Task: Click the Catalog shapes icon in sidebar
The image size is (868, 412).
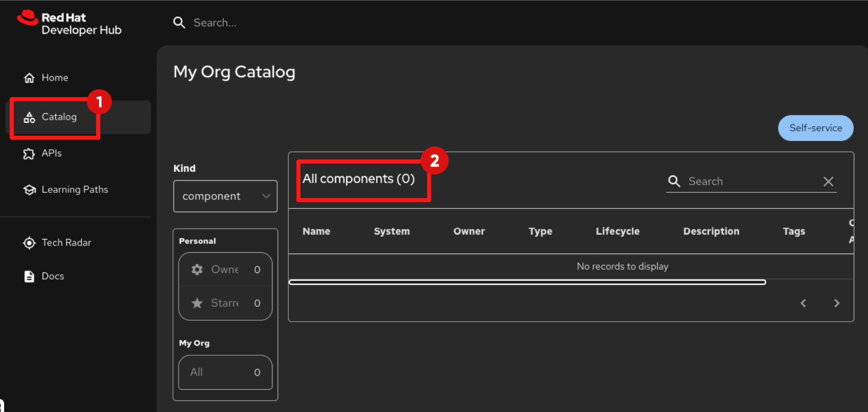Action: click(29, 117)
